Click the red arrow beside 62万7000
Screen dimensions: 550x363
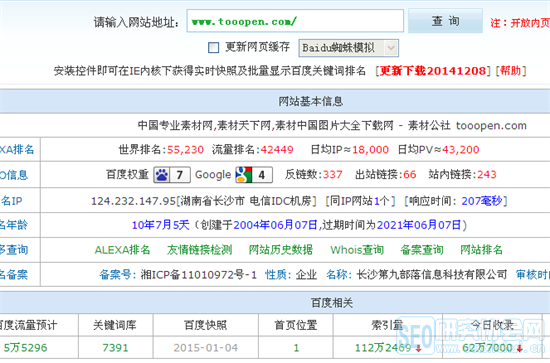519,348
